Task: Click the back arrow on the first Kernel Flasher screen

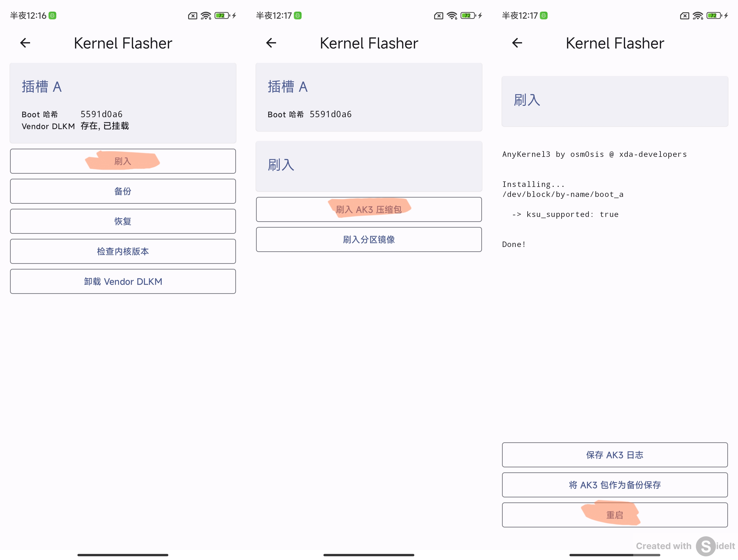Action: click(x=25, y=43)
